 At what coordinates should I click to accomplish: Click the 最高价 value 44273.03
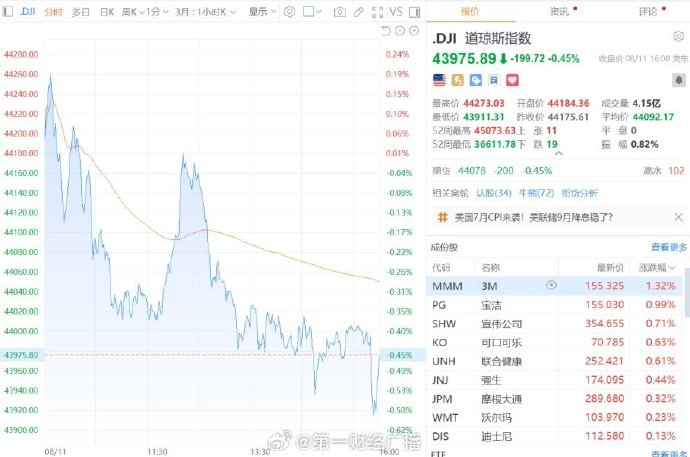click(484, 103)
